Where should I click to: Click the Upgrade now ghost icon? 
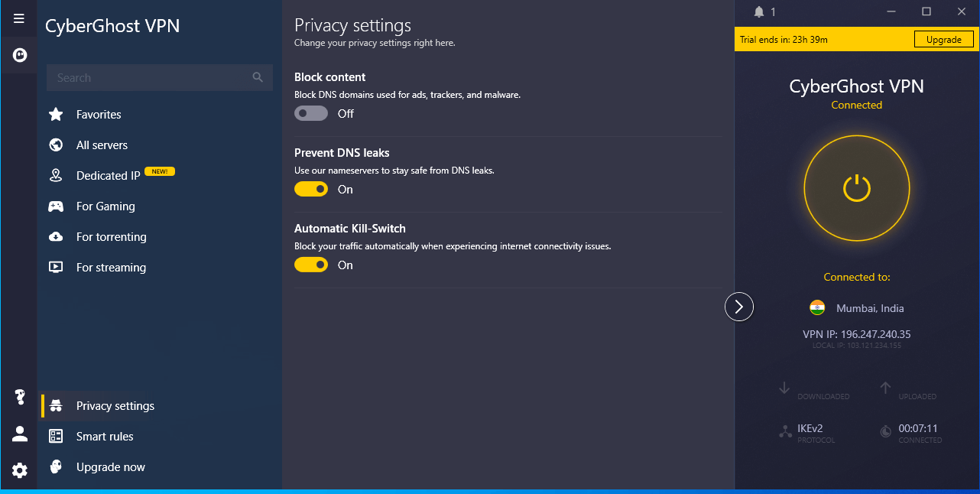click(x=56, y=467)
